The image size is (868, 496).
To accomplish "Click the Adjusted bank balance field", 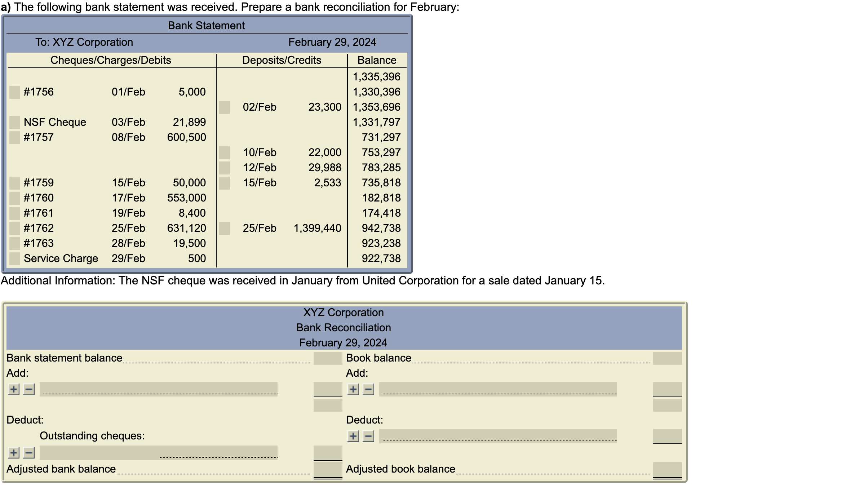I will click(328, 469).
